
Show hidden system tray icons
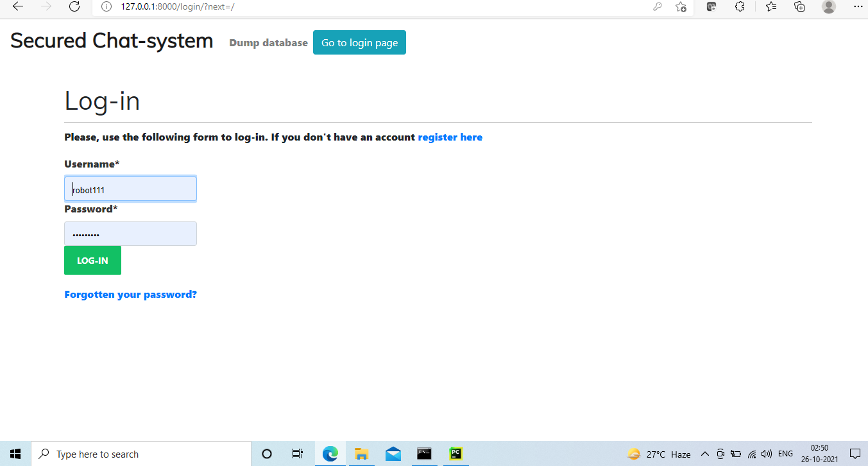pyautogui.click(x=704, y=454)
